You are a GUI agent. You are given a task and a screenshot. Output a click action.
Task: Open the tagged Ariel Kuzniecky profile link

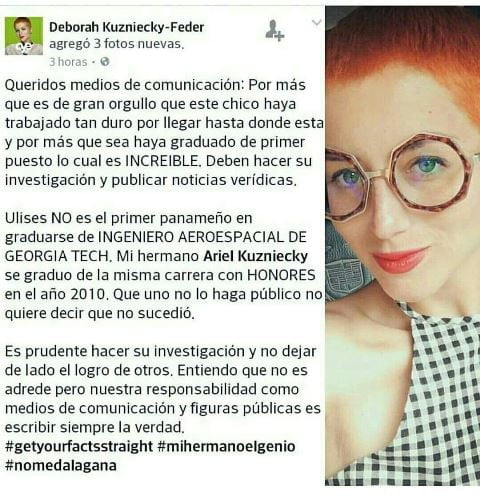(x=255, y=256)
